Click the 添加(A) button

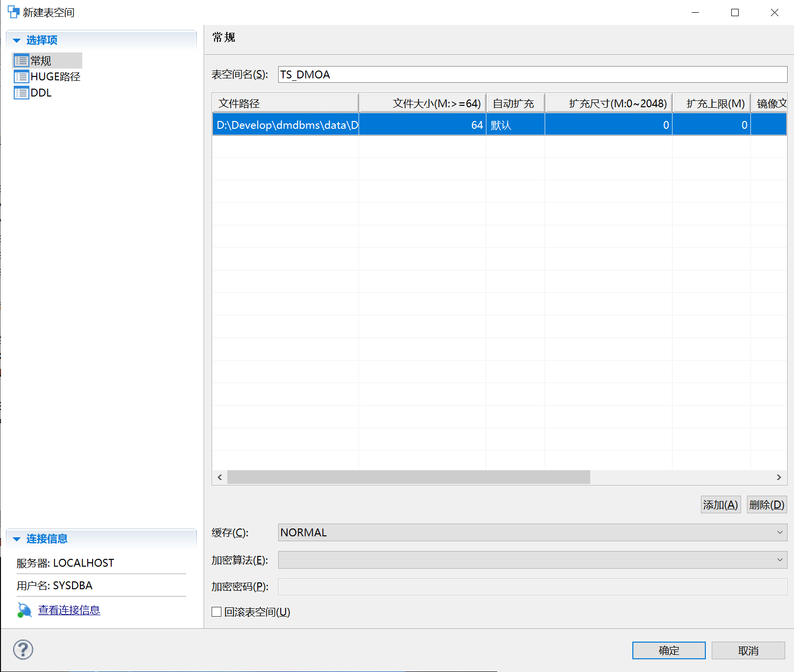721,504
